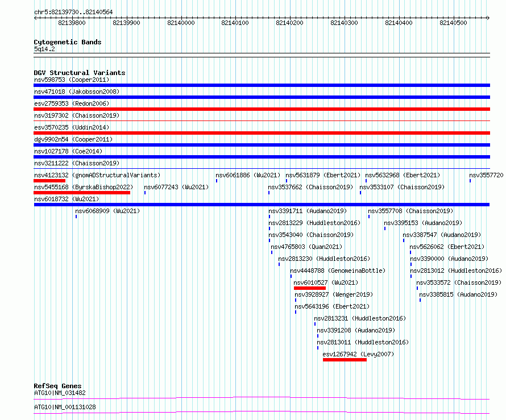The width and height of the screenshot is (506, 420).
Task: Click nsv3557708 (Chaisson2019) label
Action: pyautogui.click(x=410, y=211)
